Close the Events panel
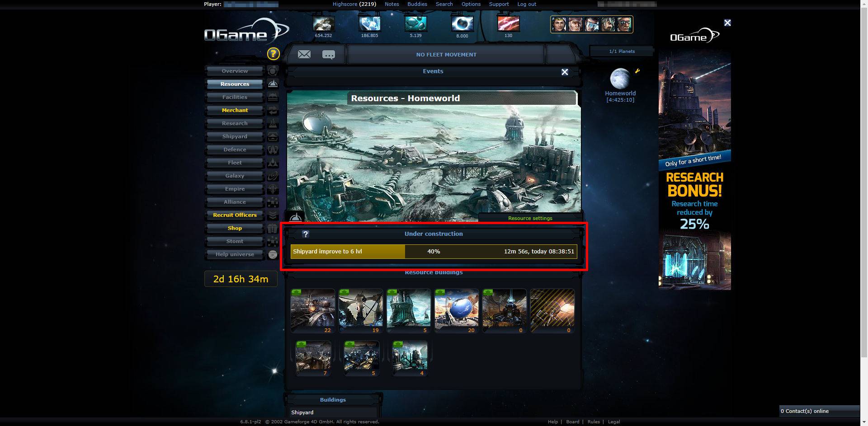The height and width of the screenshot is (426, 868). (565, 72)
